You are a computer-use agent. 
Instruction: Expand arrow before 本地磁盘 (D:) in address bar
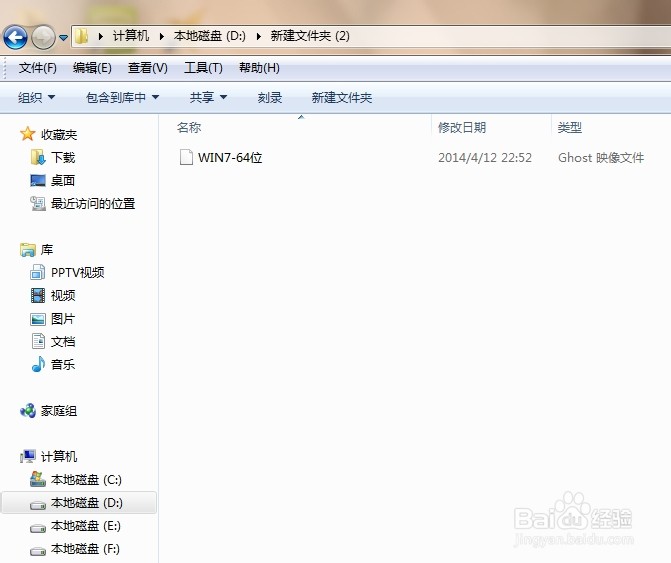pyautogui.click(x=162, y=37)
